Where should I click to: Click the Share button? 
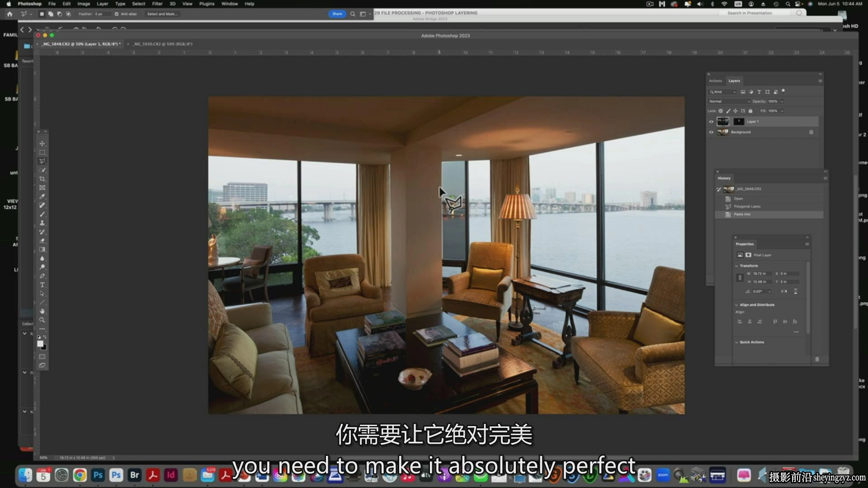tap(337, 14)
